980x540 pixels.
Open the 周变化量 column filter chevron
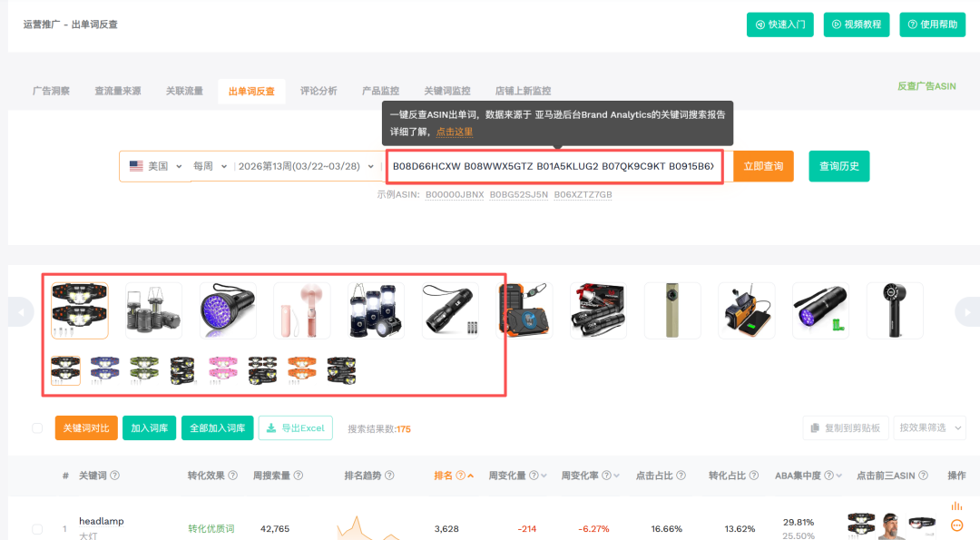click(544, 476)
